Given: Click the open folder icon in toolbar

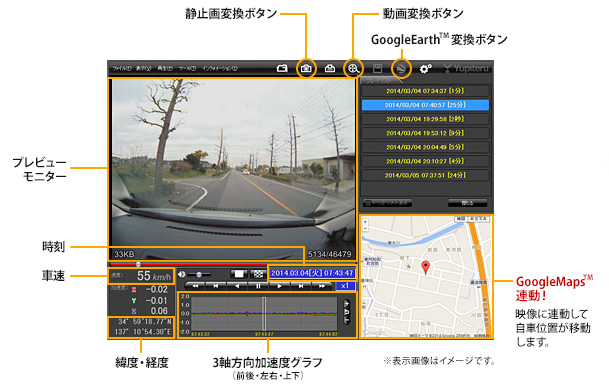Looking at the screenshot, I should pos(282,69).
